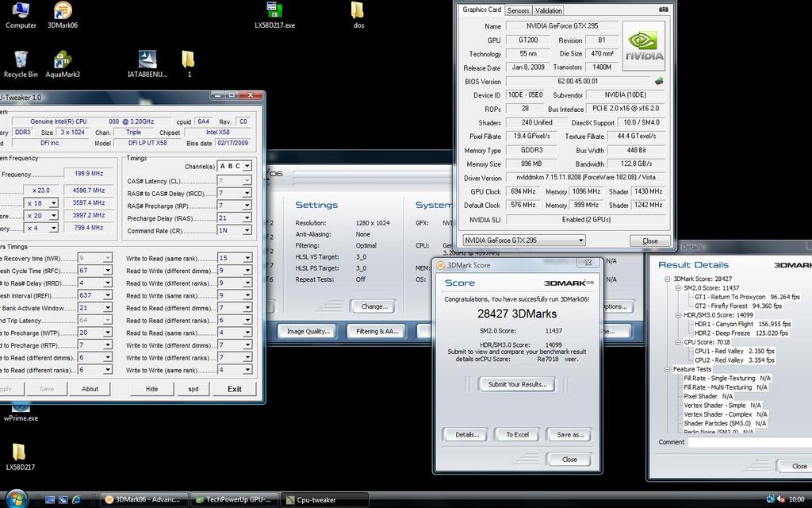
Task: Open the dos folder on desktop
Action: click(x=358, y=15)
